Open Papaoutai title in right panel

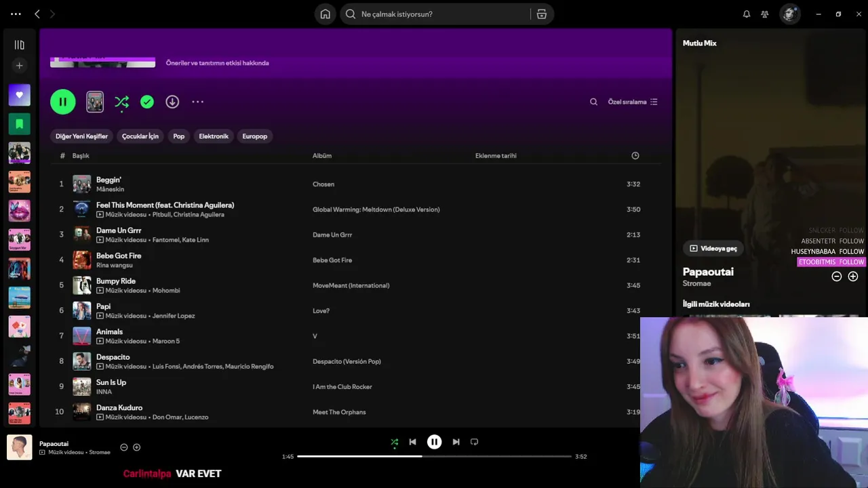point(708,272)
